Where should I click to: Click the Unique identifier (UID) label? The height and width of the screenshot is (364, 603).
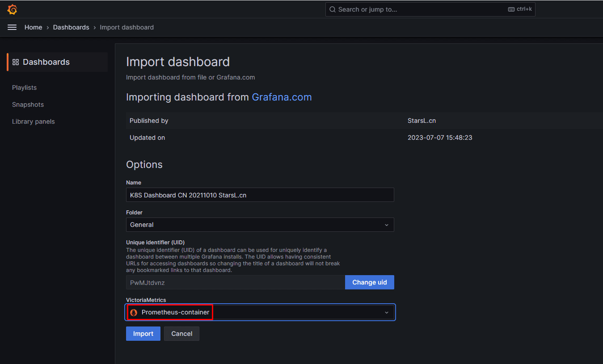tap(156, 243)
